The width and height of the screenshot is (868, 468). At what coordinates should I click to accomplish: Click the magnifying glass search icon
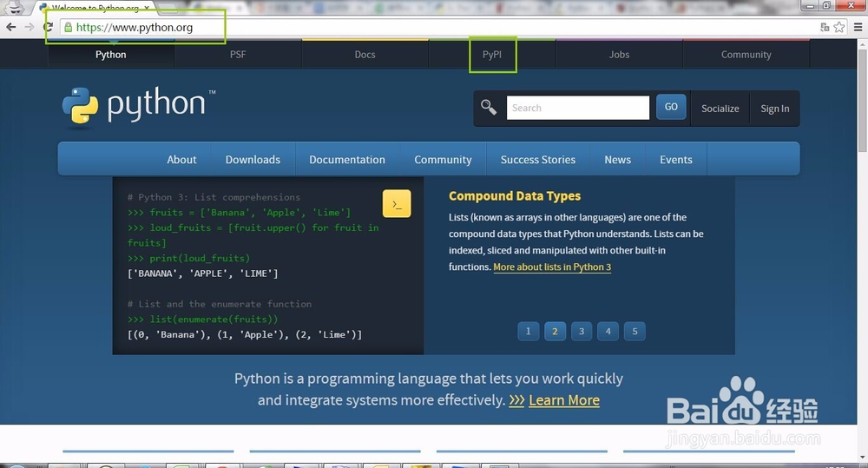click(x=488, y=106)
